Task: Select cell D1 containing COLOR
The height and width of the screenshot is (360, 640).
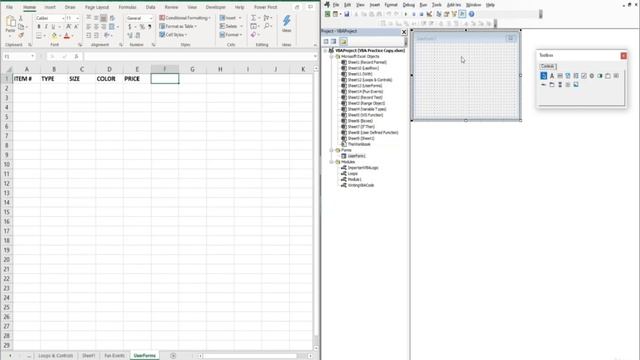Action: click(109, 78)
